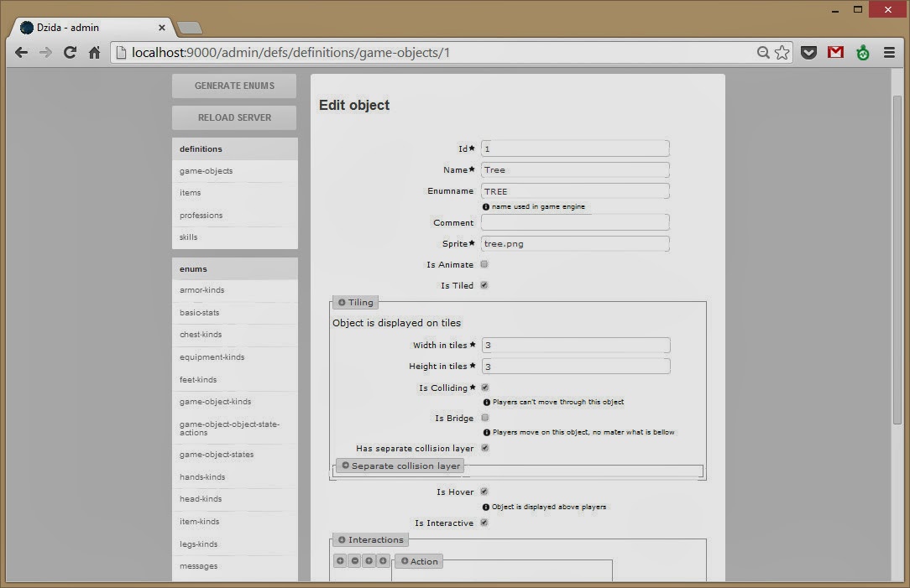The image size is (910, 588).
Task: Click the page's vertical scrollbar
Action: [897, 252]
